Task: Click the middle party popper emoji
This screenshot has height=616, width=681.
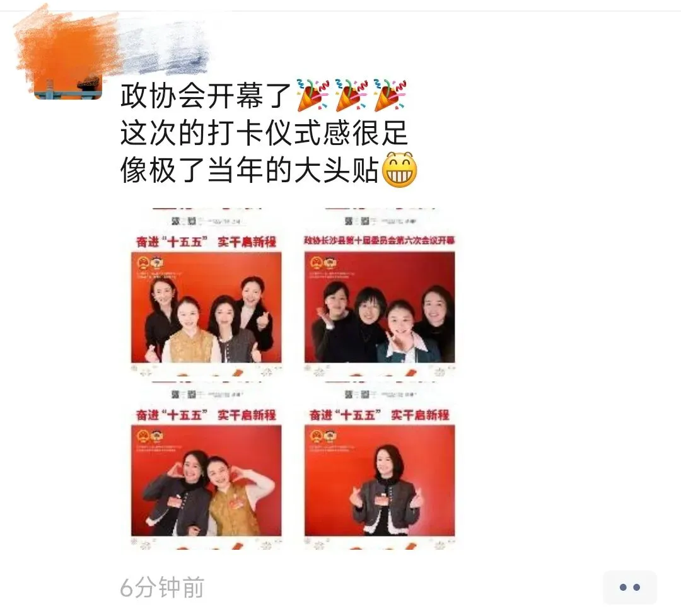Action: click(x=351, y=95)
